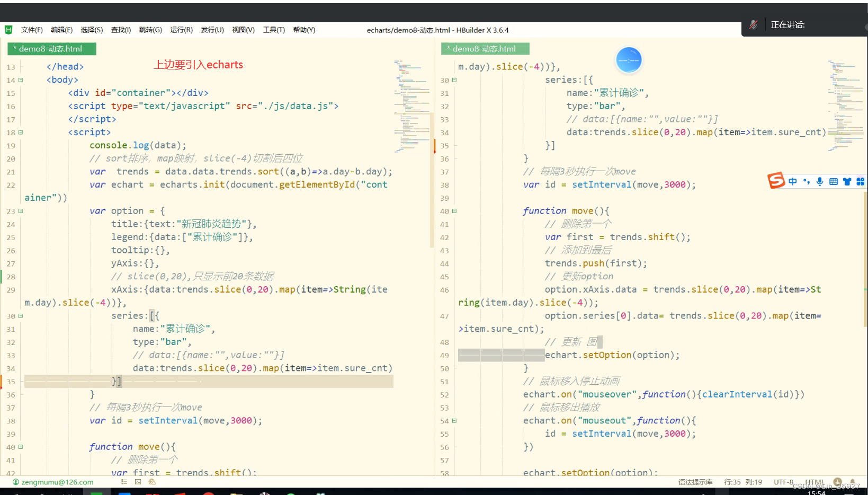Open UTF-8 encoding selector in status bar
The image size is (868, 495).
point(783,482)
